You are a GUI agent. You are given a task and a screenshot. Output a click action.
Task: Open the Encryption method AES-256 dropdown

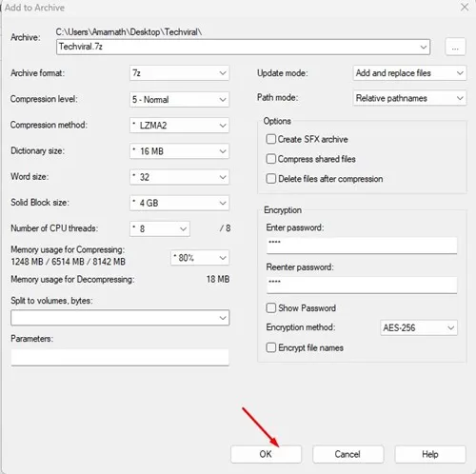419,327
